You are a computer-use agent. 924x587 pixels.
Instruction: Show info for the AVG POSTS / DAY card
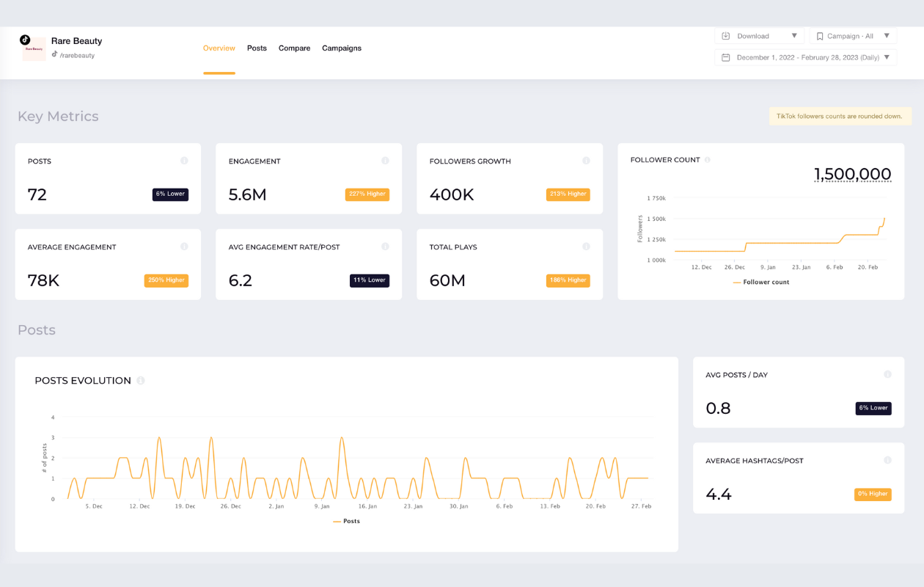pyautogui.click(x=887, y=374)
